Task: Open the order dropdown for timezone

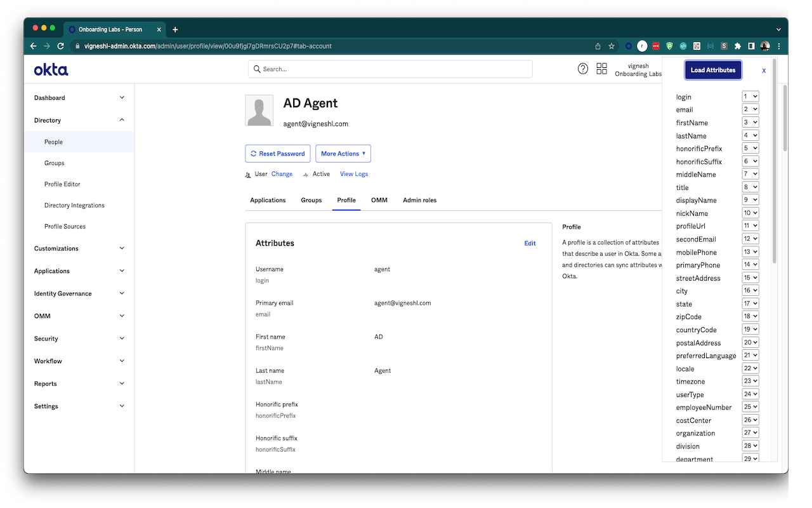Action: (x=750, y=381)
